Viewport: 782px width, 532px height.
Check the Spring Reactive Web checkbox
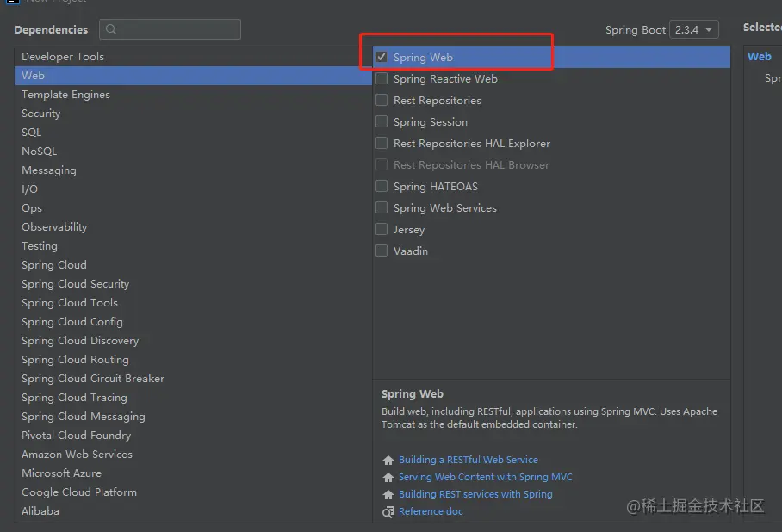coord(382,78)
